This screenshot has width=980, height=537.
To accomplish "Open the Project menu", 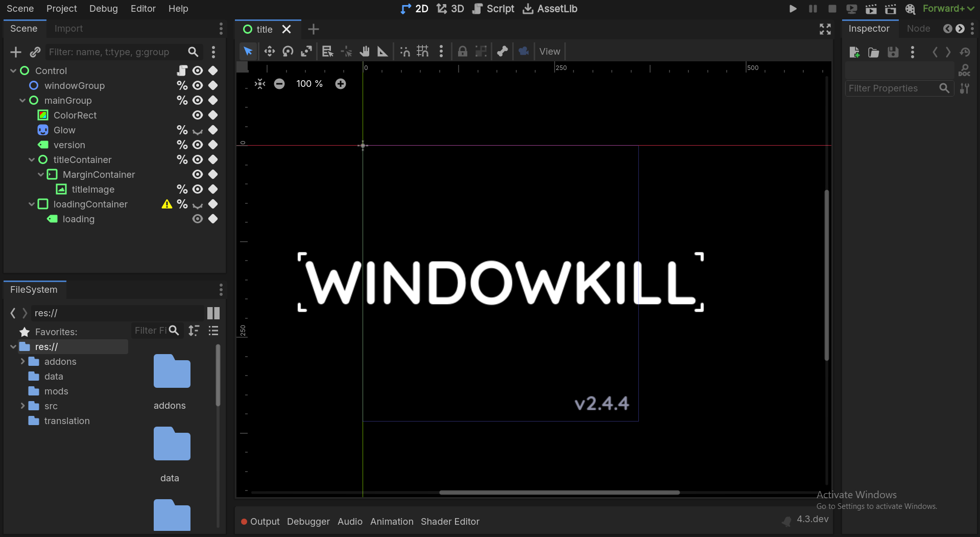I will pos(61,9).
